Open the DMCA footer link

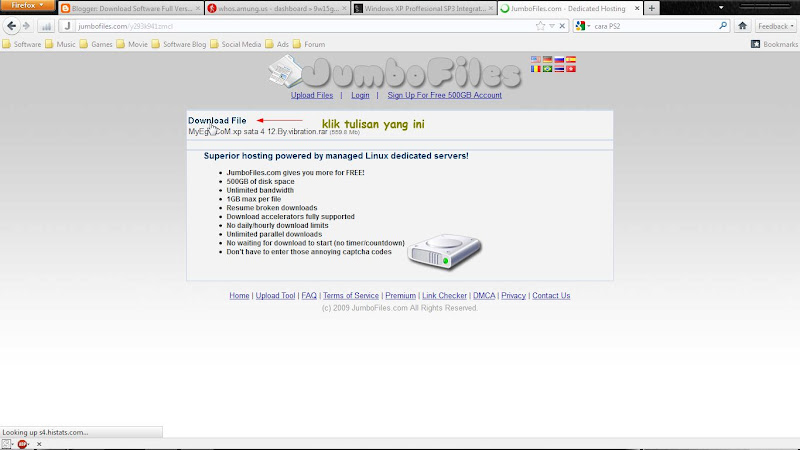coord(484,295)
